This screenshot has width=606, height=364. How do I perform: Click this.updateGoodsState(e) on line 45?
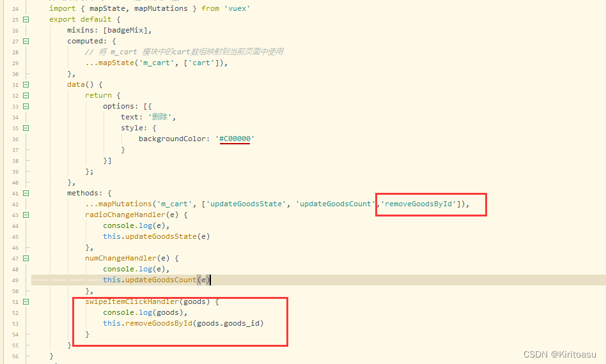156,236
